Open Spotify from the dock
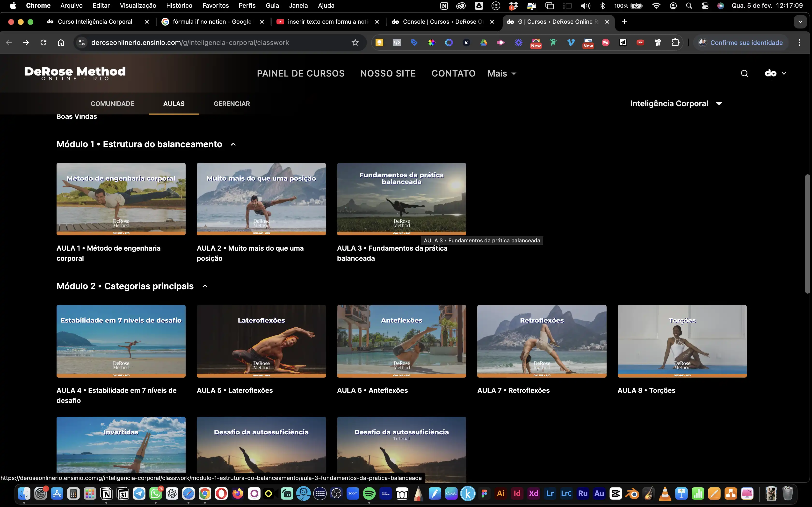 (369, 493)
